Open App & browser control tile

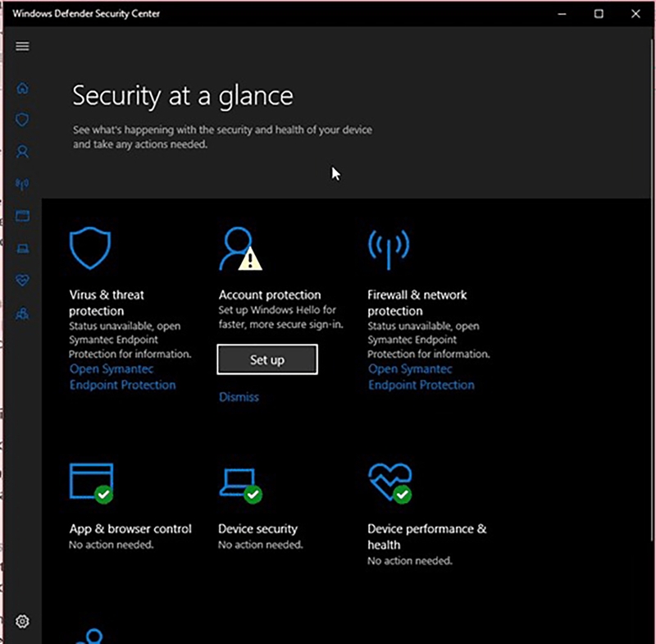pyautogui.click(x=91, y=483)
